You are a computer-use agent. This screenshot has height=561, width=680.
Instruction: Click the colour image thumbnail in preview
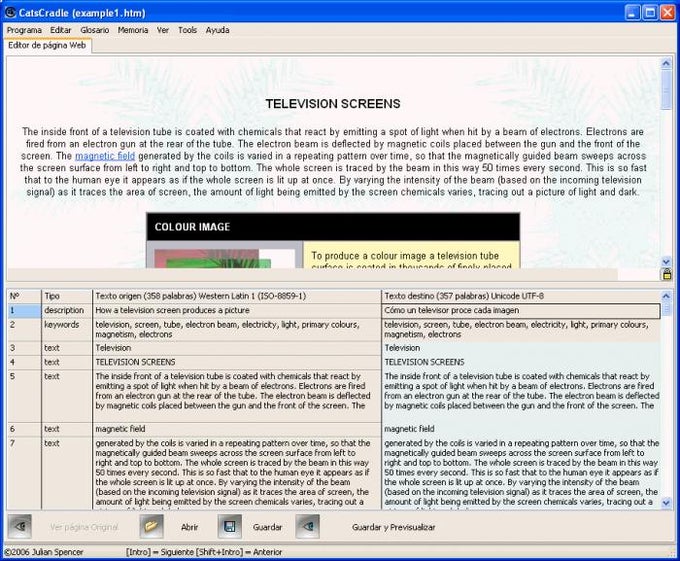[x=225, y=258]
